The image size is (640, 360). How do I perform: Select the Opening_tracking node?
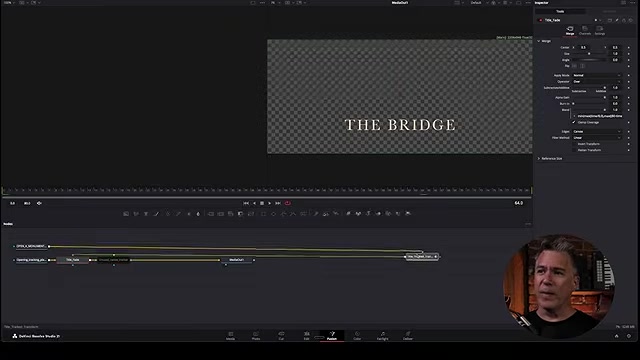[31, 260]
